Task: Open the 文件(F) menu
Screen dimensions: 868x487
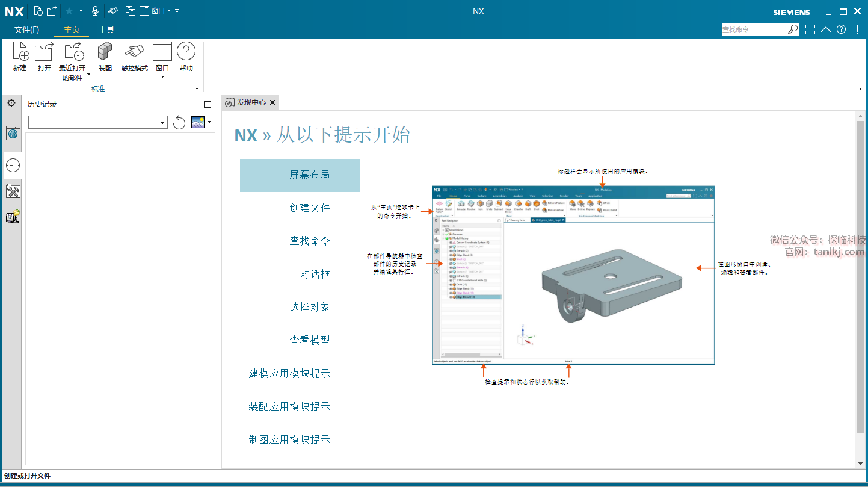Action: [26, 29]
